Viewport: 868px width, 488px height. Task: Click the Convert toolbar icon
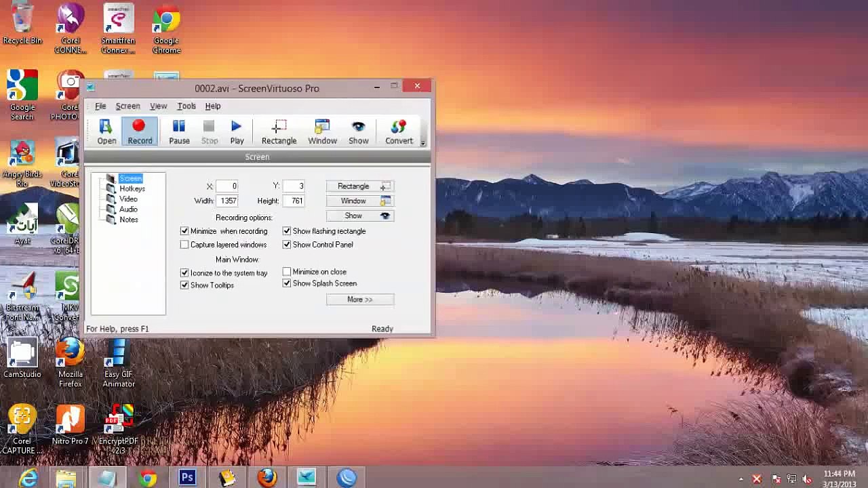[399, 131]
